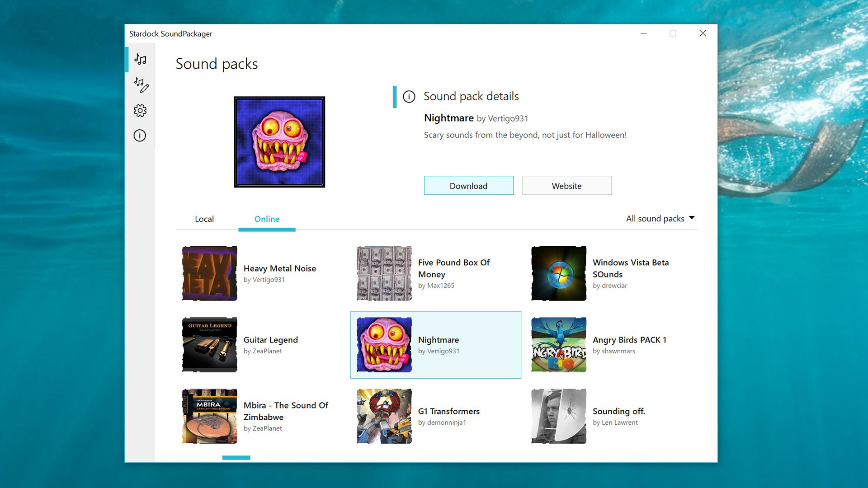Click the Sounding off. pack by Len Lawrent

click(558, 416)
